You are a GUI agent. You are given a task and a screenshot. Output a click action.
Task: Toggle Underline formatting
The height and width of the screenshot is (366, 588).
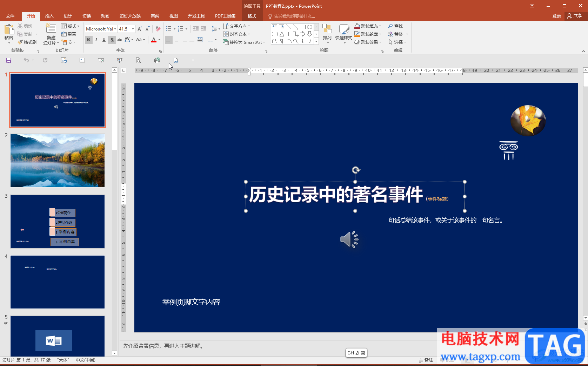coord(104,40)
